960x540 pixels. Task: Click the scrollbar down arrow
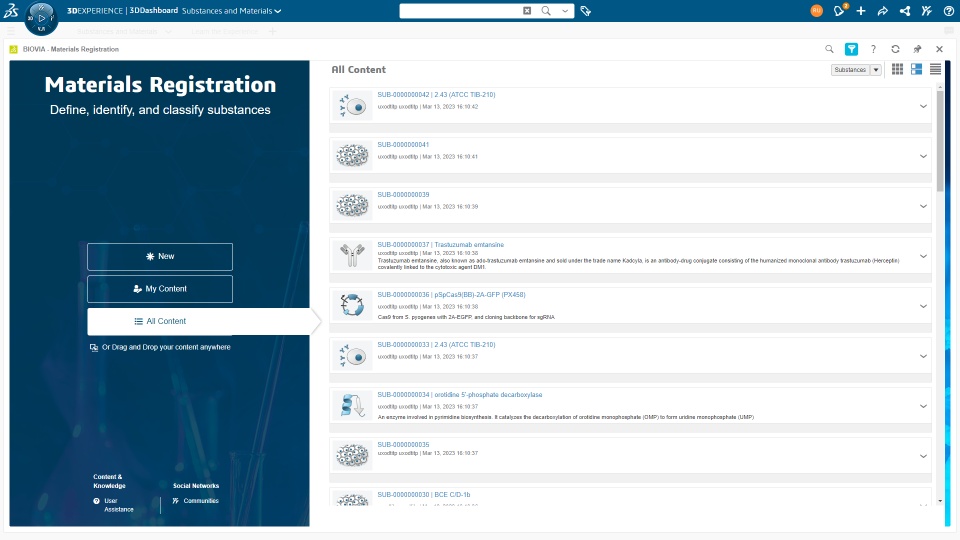940,501
